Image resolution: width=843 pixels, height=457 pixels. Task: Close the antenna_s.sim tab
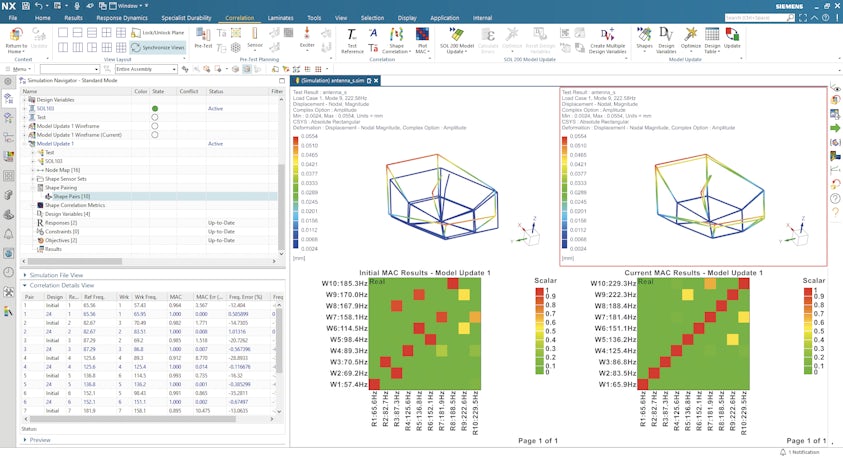[x=376, y=81]
